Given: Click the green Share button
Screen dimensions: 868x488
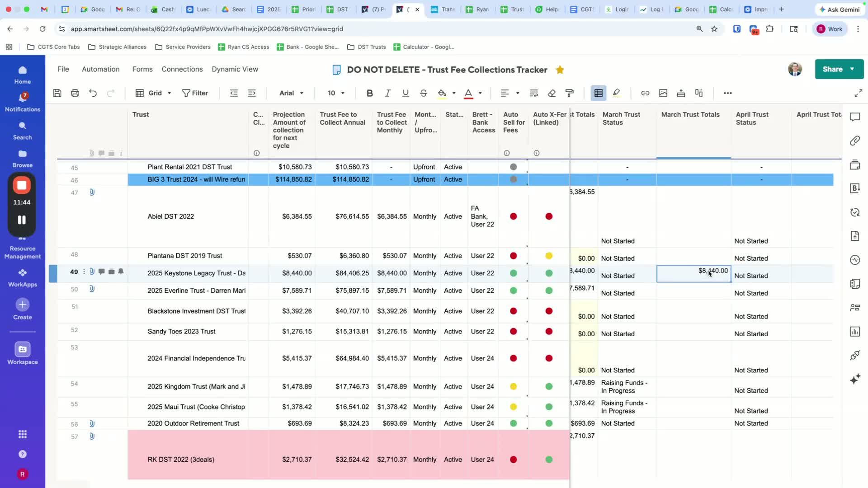Looking at the screenshot, I should point(832,69).
